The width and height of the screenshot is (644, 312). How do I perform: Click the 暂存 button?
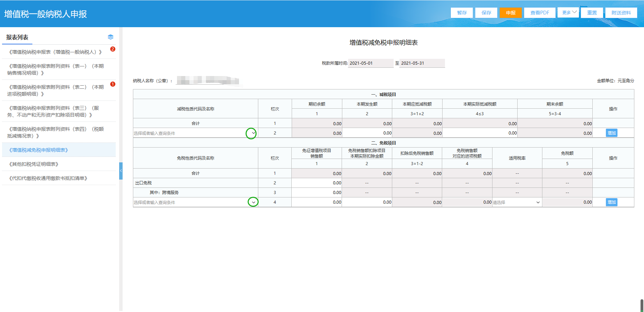pos(462,13)
